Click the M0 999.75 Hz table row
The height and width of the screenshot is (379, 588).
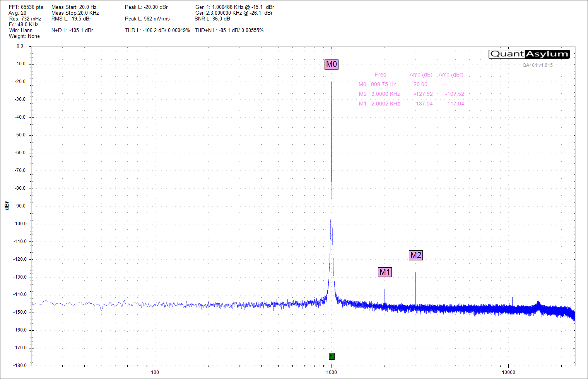(403, 84)
